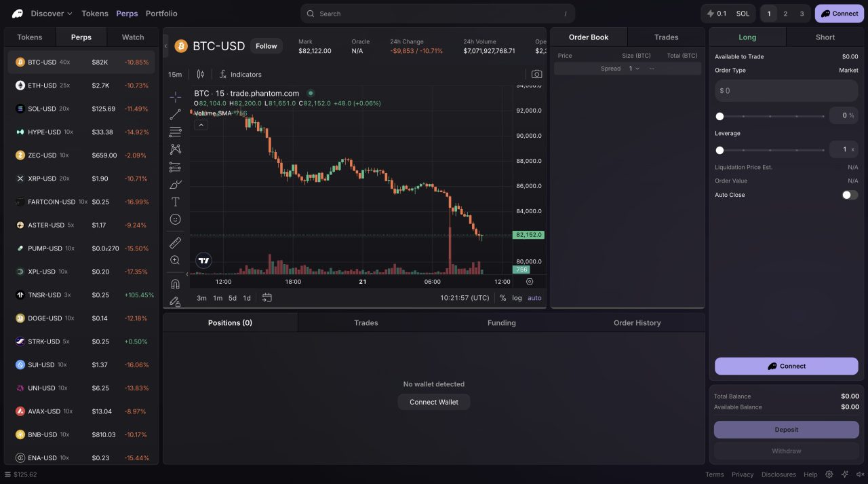Open the Help footer link

tap(810, 474)
